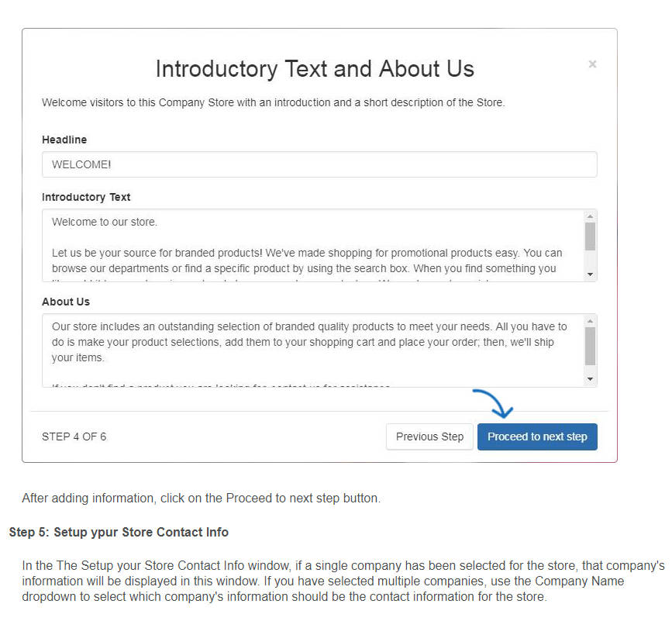Click the dialog title heading text
672x628 pixels.
point(315,68)
